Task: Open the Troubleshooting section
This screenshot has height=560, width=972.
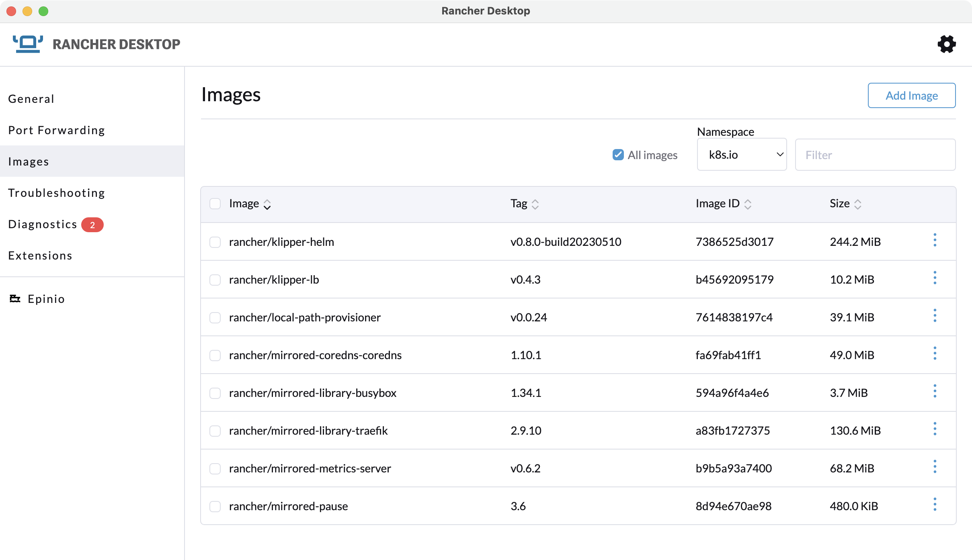Action: (x=57, y=193)
